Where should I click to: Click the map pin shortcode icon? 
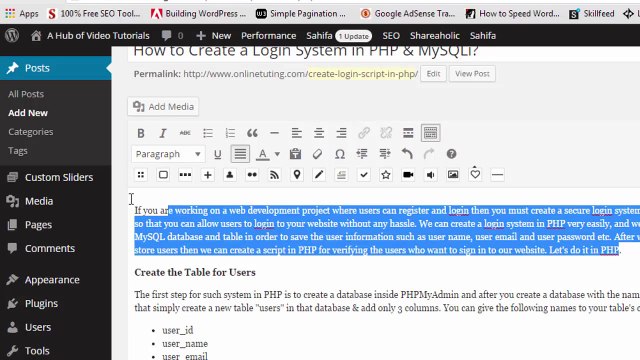click(x=297, y=175)
